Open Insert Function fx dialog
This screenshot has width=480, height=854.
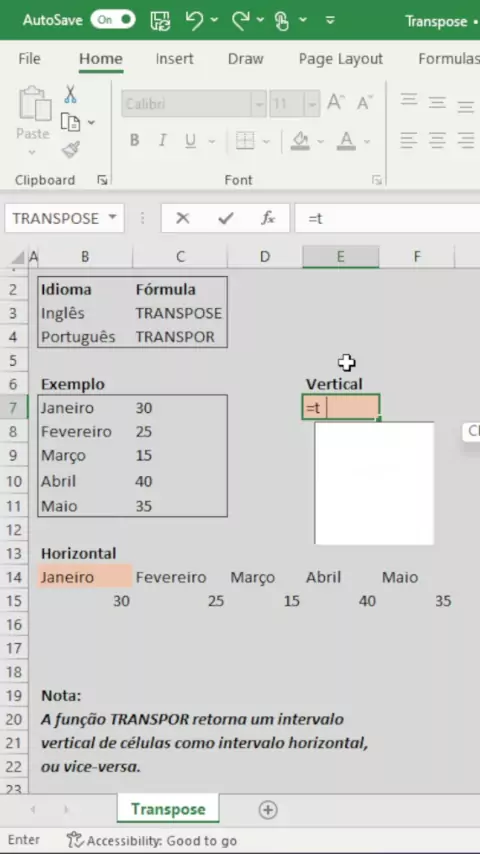point(268,218)
